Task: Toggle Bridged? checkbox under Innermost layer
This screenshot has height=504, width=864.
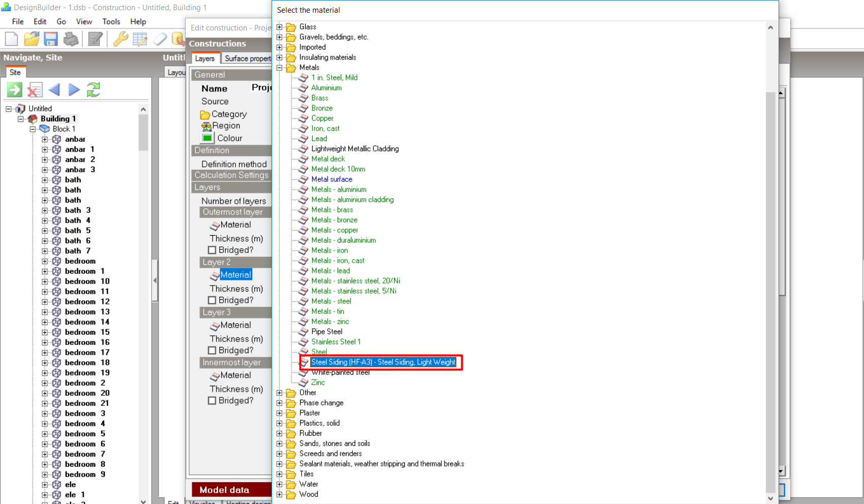Action: (212, 401)
